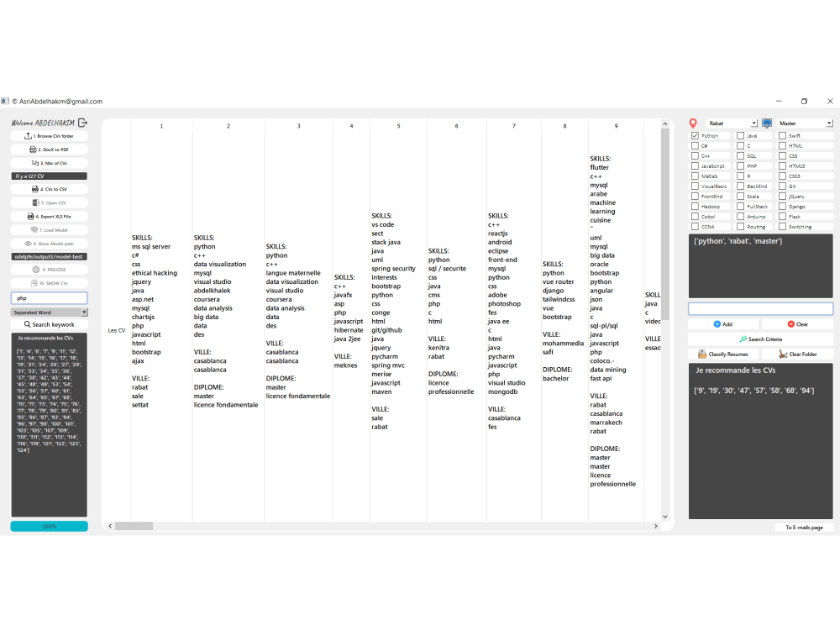The image size is (840, 630).
Task: Click the keyword field containing php
Action: tap(49, 298)
